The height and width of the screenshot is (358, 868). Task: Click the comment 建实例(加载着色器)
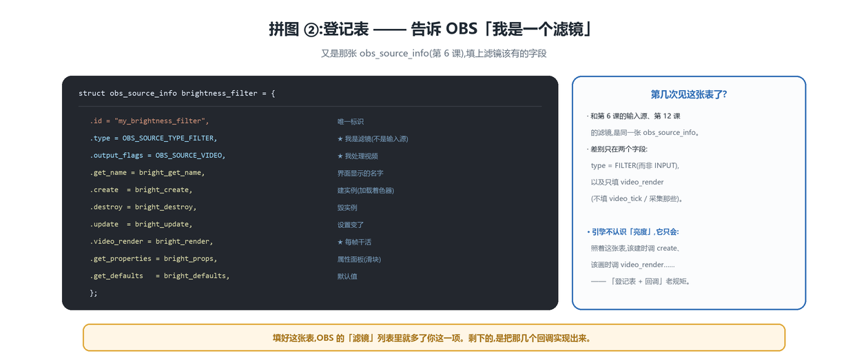(x=366, y=191)
